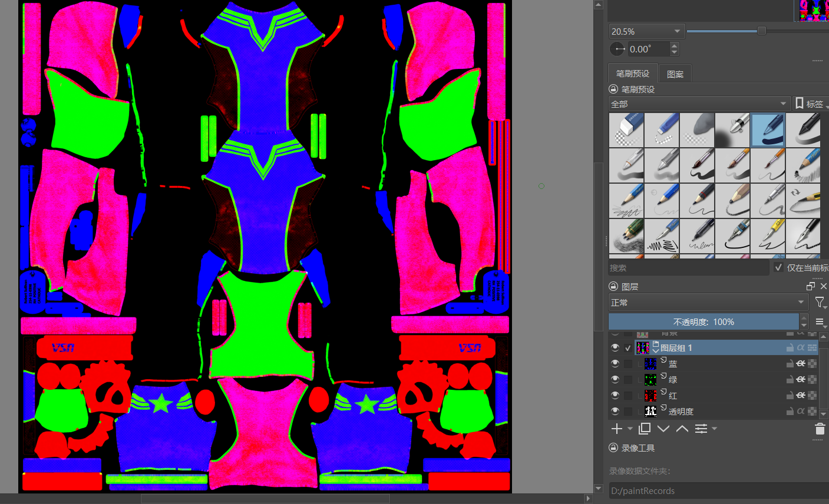Image resolution: width=829 pixels, height=504 pixels.
Task: Decrease the layer opacity with down arrow
Action: [804, 326]
